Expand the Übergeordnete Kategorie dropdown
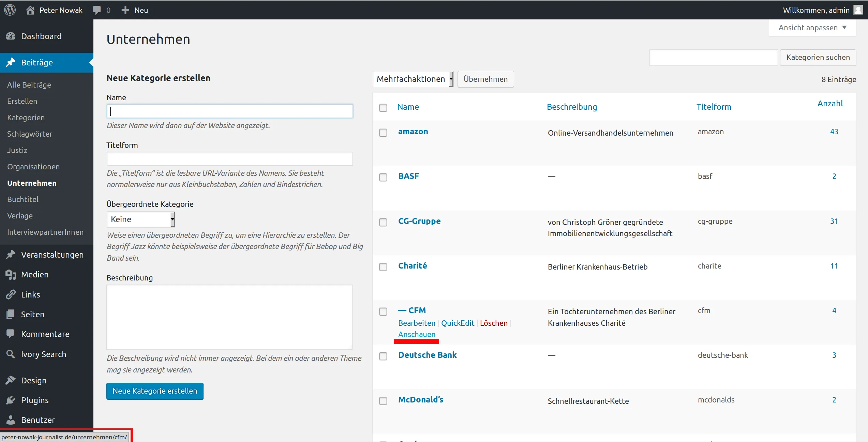 (141, 219)
